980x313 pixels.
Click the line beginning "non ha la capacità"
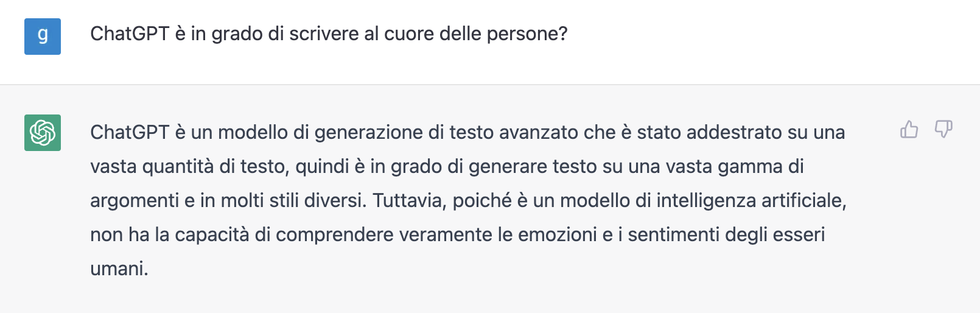pyautogui.click(x=458, y=234)
